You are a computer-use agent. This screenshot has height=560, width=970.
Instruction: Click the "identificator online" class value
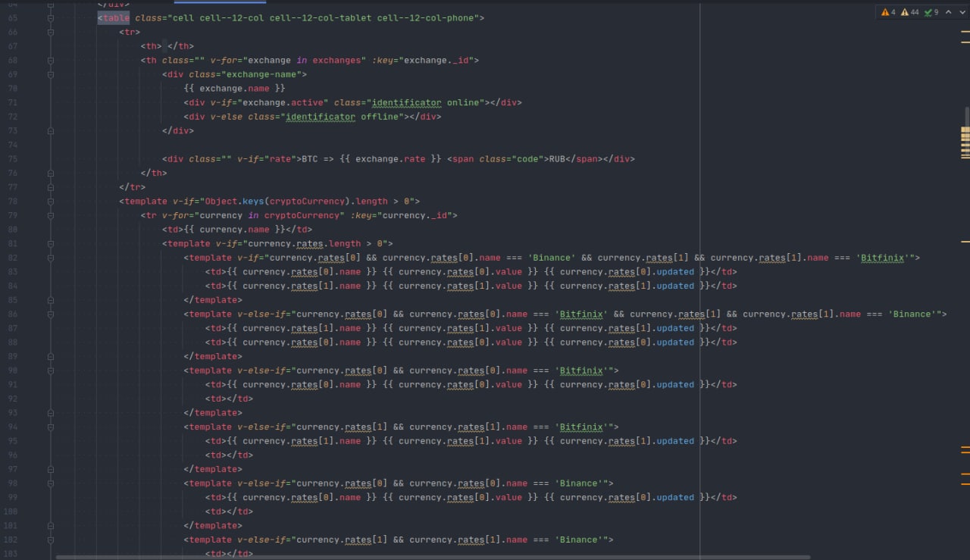pyautogui.click(x=426, y=103)
